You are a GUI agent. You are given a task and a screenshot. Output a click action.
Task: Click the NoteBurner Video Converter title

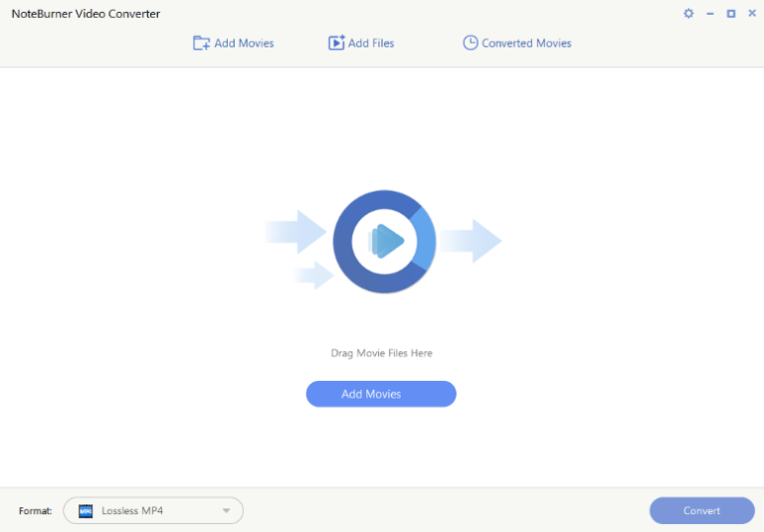[x=86, y=14]
